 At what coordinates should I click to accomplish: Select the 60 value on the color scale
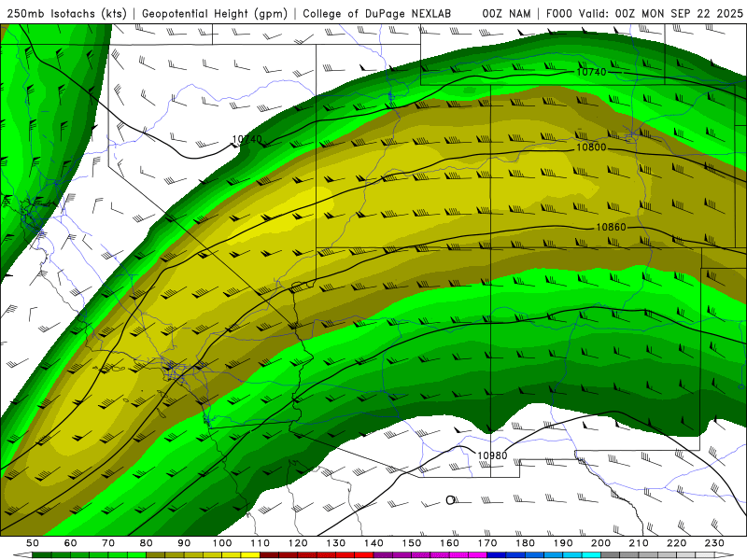(71, 543)
